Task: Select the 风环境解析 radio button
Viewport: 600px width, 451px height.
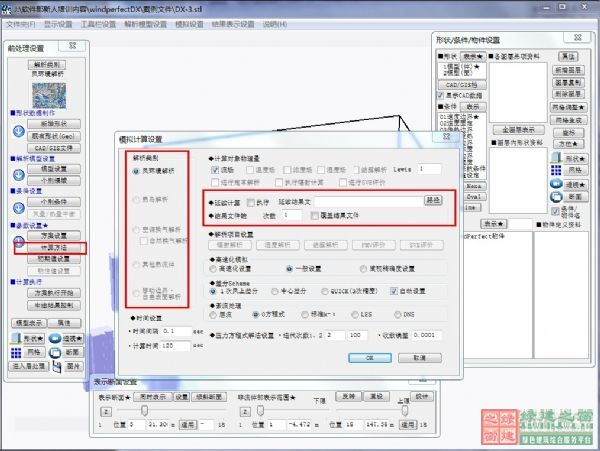Action: click(x=137, y=172)
